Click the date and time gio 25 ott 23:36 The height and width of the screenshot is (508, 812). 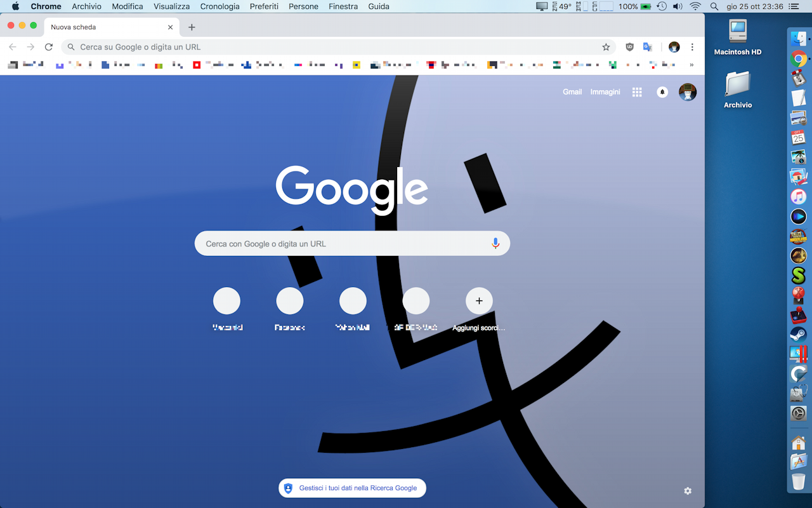[x=755, y=6]
